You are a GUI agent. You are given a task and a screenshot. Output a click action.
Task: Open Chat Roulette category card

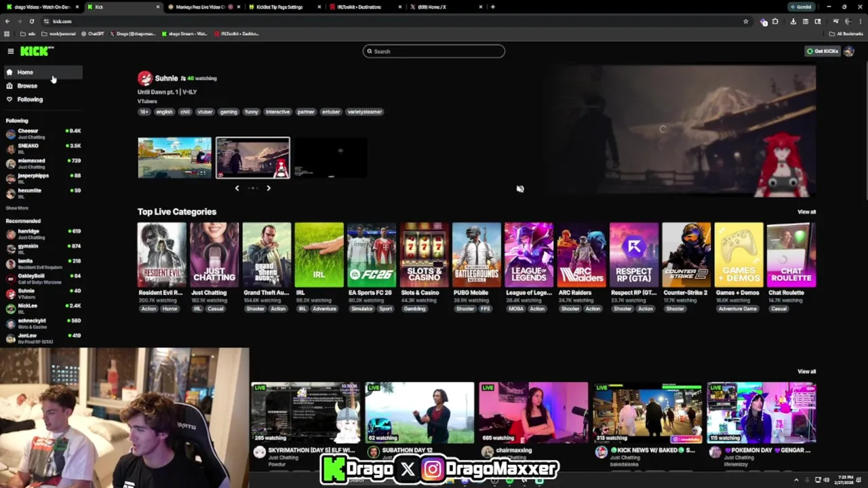pyautogui.click(x=791, y=255)
